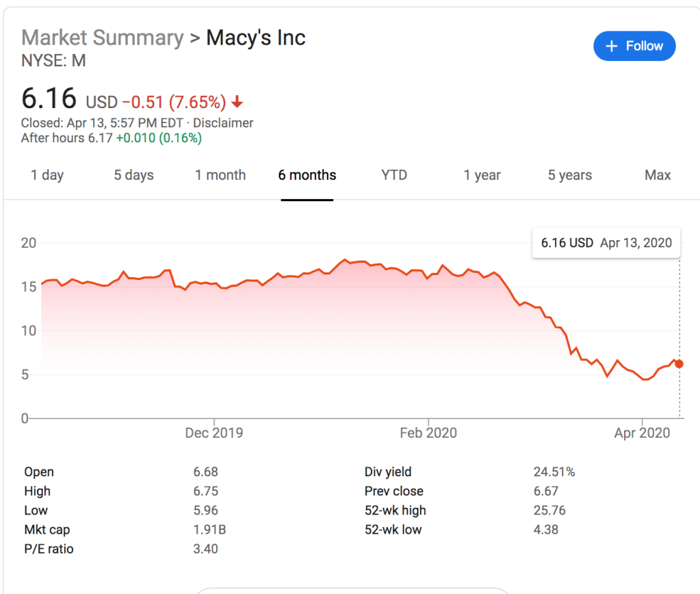The width and height of the screenshot is (700, 594).
Task: Open the Market Summary link
Action: point(103,38)
